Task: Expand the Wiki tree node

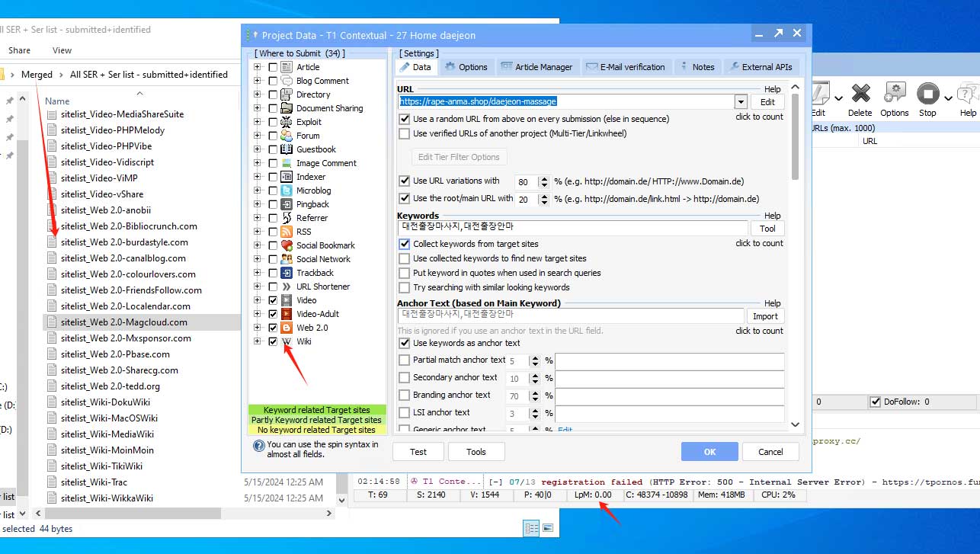Action: click(258, 341)
